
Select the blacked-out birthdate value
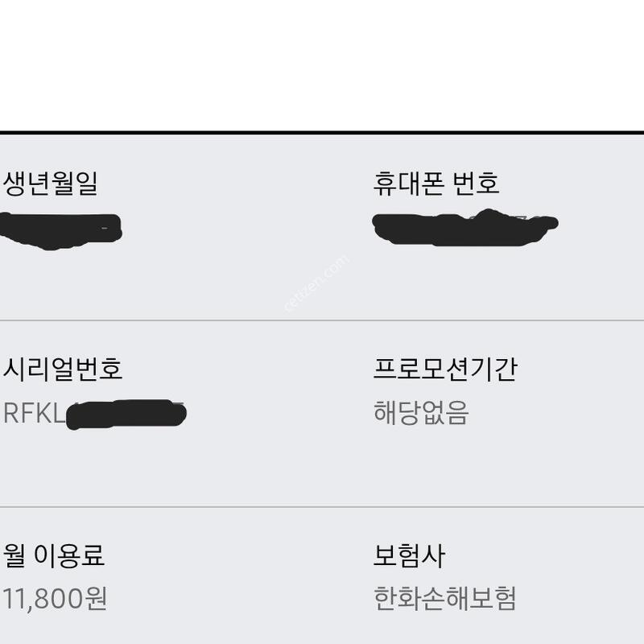pos(60,231)
